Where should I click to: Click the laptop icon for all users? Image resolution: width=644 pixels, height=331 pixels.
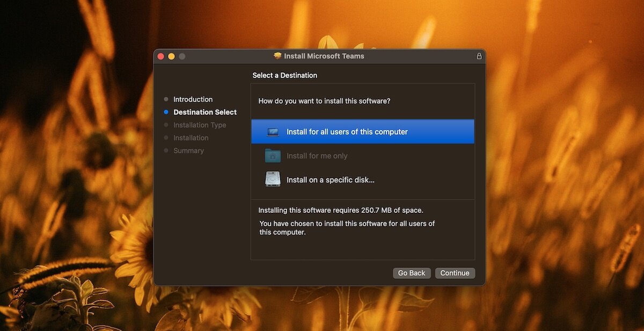click(x=273, y=132)
